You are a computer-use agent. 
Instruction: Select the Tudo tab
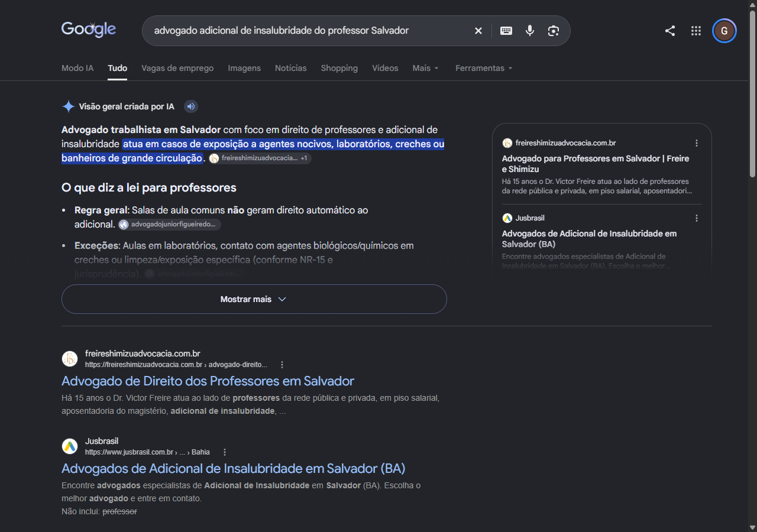(118, 68)
